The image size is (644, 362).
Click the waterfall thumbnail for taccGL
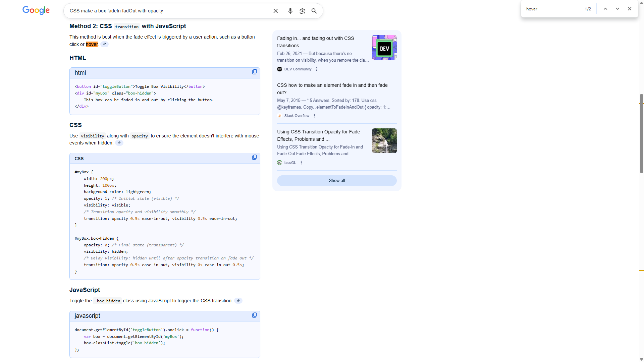coord(384,141)
